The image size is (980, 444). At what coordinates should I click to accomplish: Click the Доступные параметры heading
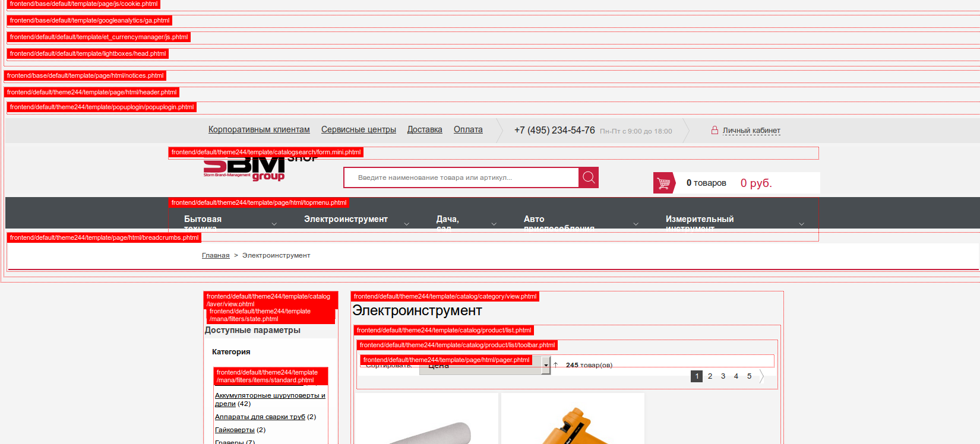pyautogui.click(x=252, y=330)
